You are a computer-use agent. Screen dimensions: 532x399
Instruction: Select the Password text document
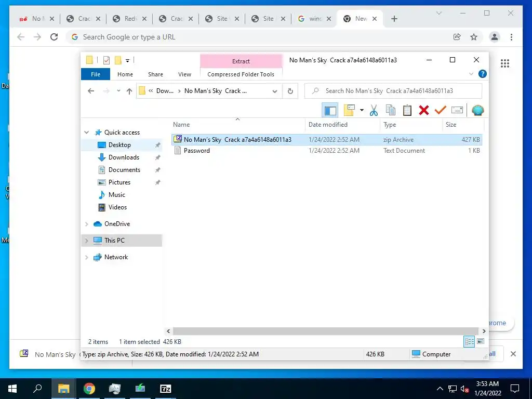click(326, 151)
